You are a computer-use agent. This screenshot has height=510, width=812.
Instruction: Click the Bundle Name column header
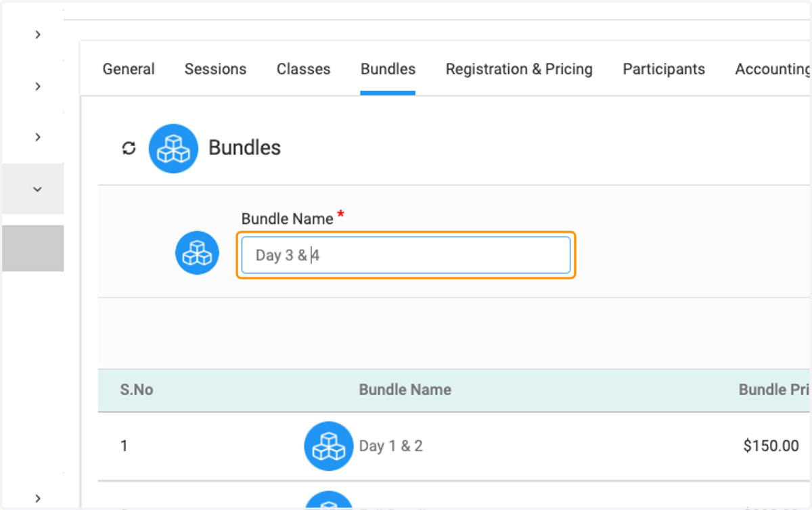pyautogui.click(x=405, y=390)
